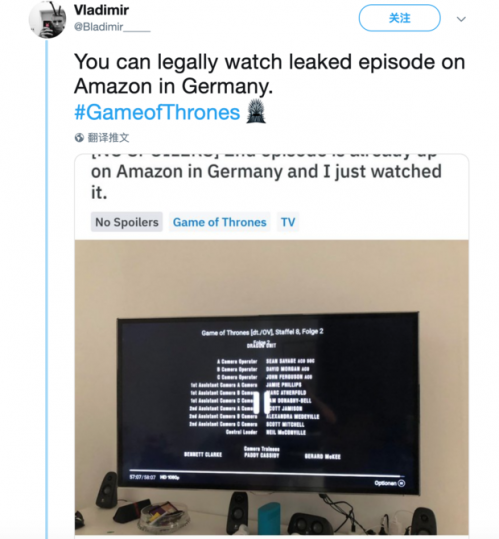Click Vladimir's profile avatar photo

(x=47, y=19)
